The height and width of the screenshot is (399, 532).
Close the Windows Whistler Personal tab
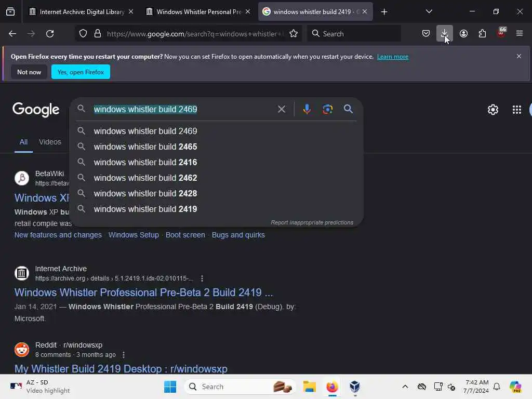click(x=248, y=12)
